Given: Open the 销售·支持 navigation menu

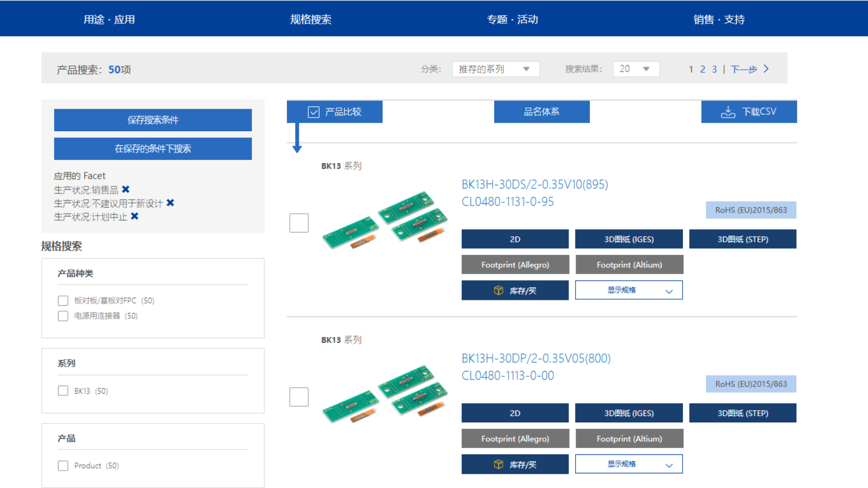Looking at the screenshot, I should point(719,19).
